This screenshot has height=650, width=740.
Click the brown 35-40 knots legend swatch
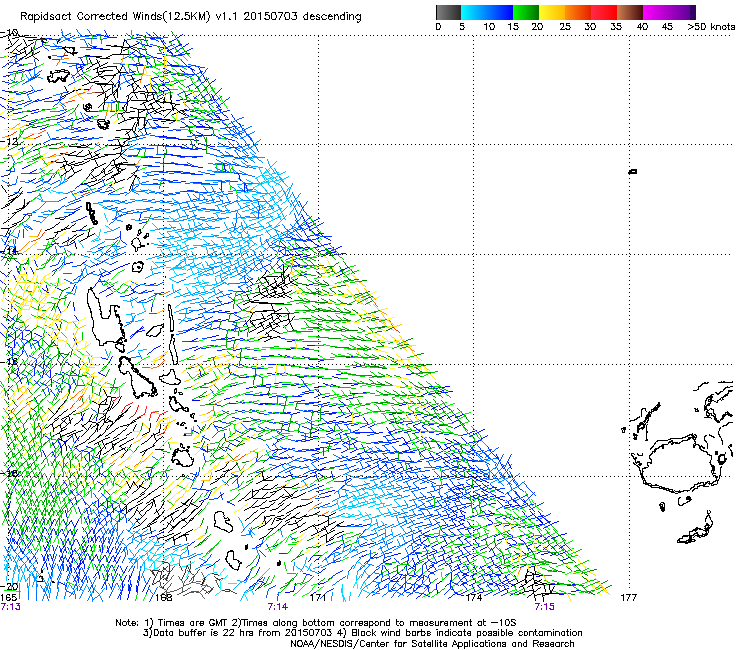point(630,12)
